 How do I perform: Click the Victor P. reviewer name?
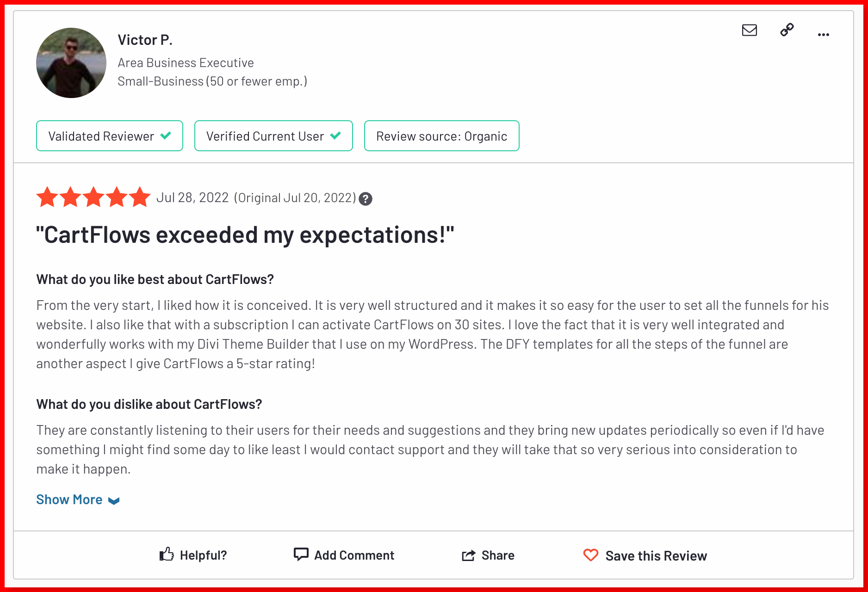(145, 40)
